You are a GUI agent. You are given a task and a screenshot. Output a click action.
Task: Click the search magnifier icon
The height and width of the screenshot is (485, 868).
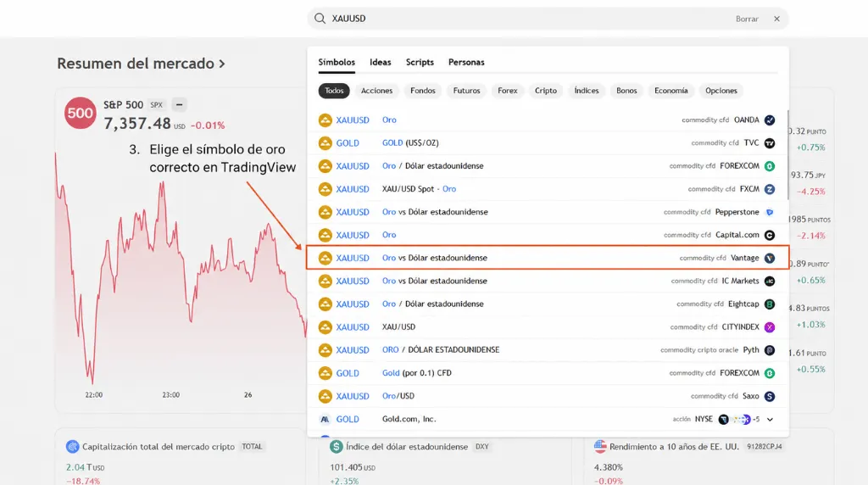320,19
